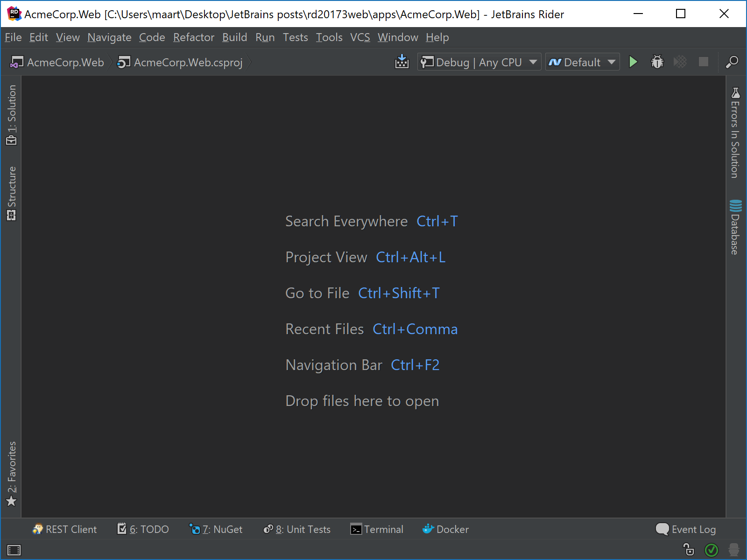The width and height of the screenshot is (747, 560).
Task: Open the Help menu
Action: 437,37
